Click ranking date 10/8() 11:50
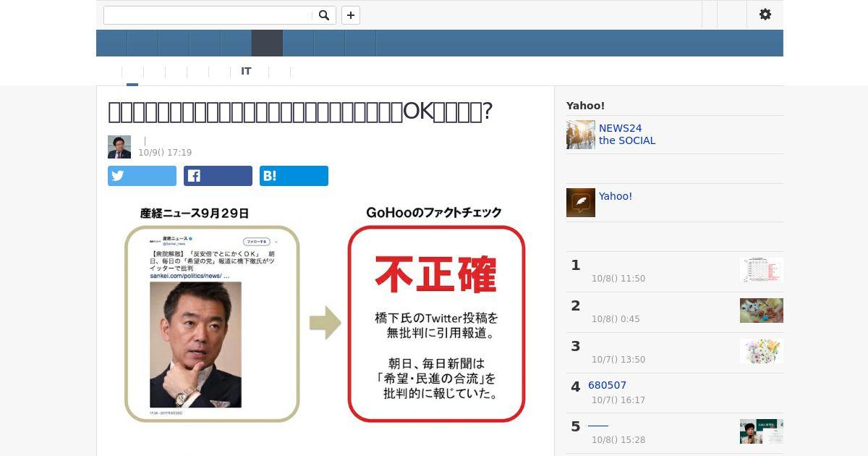The image size is (868, 456). pyautogui.click(x=618, y=279)
